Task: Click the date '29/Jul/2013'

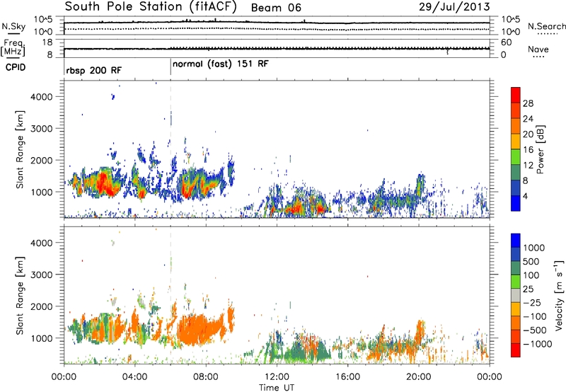Action: (454, 7)
